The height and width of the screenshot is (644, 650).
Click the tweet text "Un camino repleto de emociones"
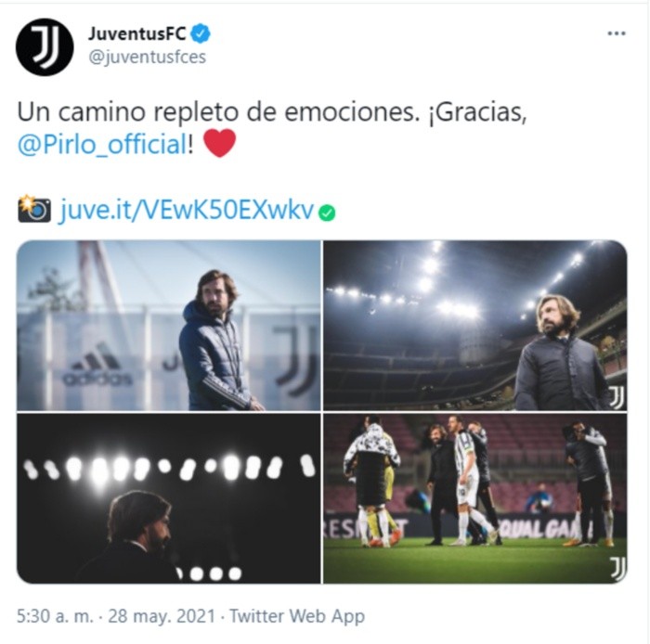(x=216, y=112)
